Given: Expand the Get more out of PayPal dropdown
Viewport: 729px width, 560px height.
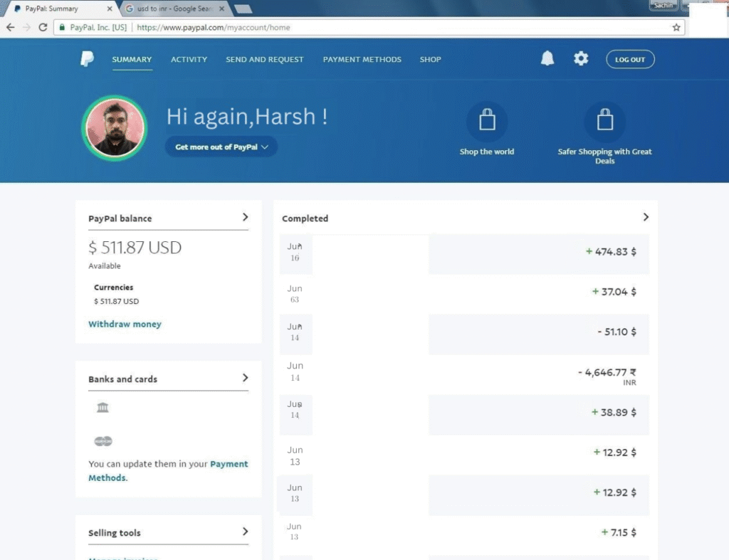Looking at the screenshot, I should click(221, 147).
